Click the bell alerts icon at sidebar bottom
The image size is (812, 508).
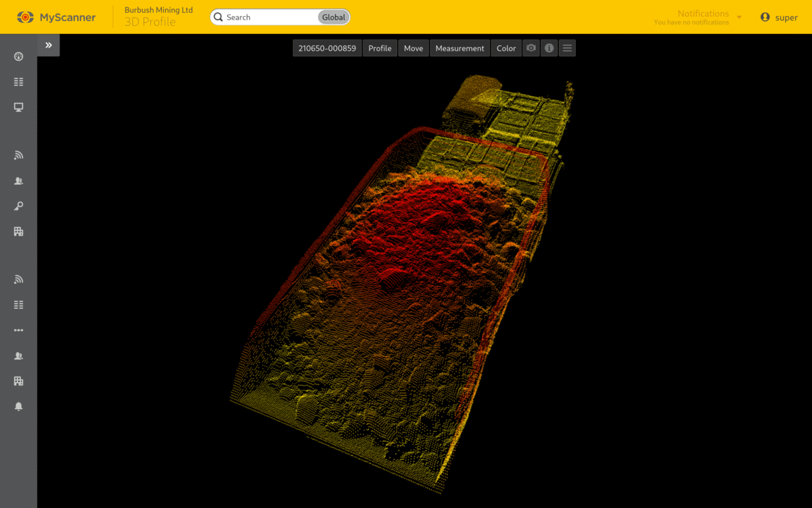point(18,406)
